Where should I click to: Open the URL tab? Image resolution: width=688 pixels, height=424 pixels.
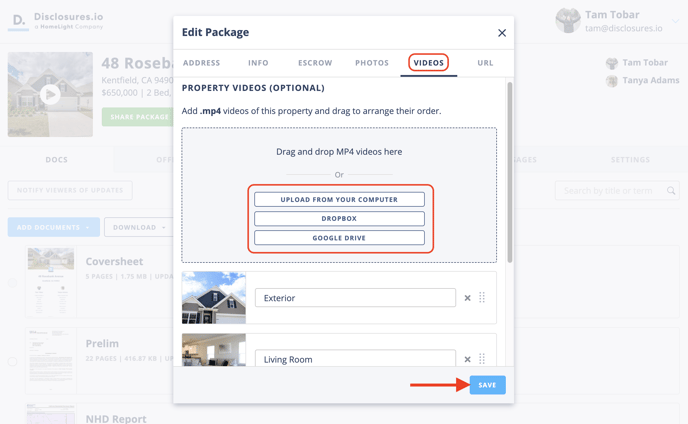click(485, 63)
